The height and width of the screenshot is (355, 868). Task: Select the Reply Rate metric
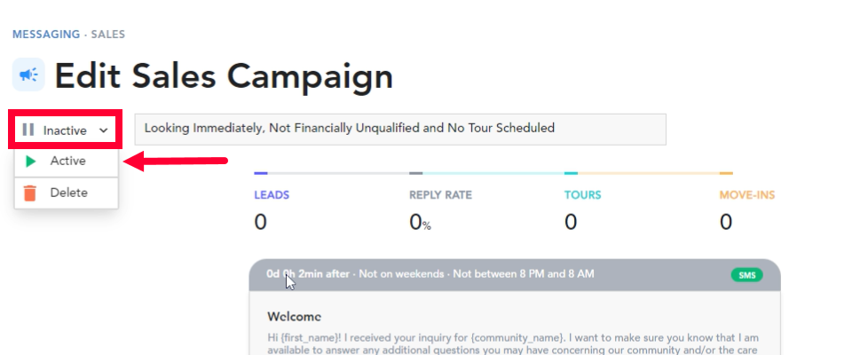pyautogui.click(x=440, y=210)
